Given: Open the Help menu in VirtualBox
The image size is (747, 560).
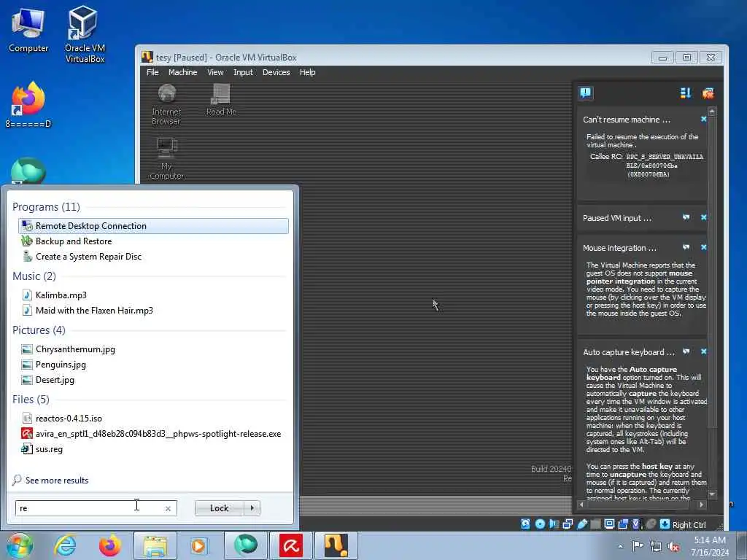Looking at the screenshot, I should [x=307, y=72].
